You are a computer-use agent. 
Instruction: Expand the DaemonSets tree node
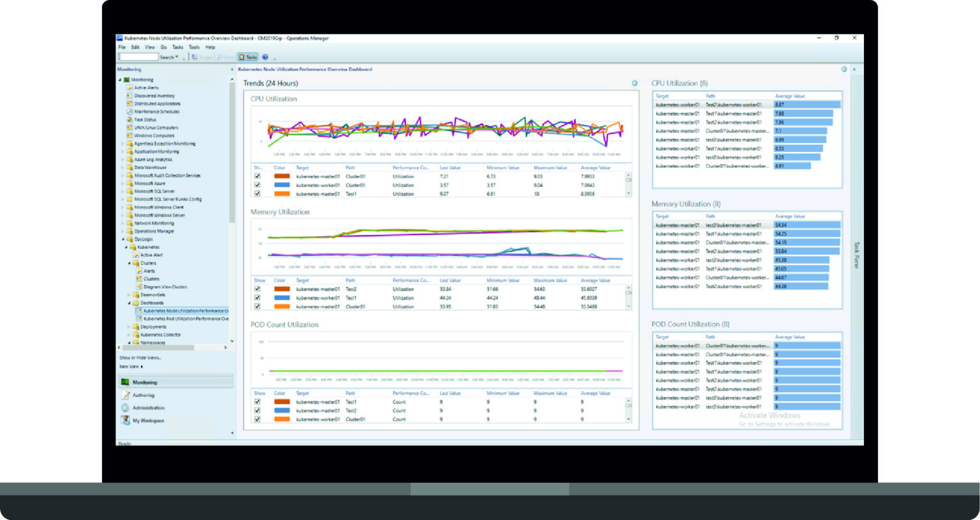[x=129, y=295]
